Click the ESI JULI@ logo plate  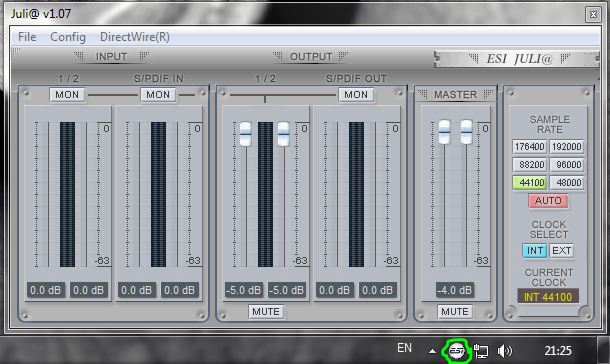click(x=517, y=59)
